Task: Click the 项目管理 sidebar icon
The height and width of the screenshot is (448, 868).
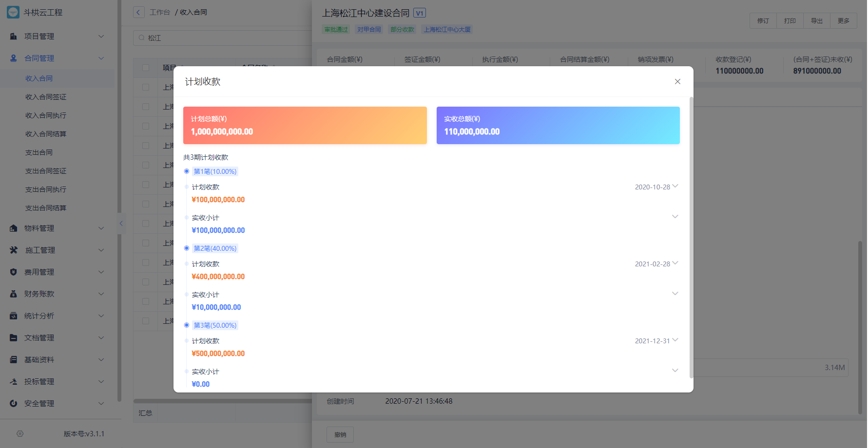Action: pyautogui.click(x=14, y=37)
